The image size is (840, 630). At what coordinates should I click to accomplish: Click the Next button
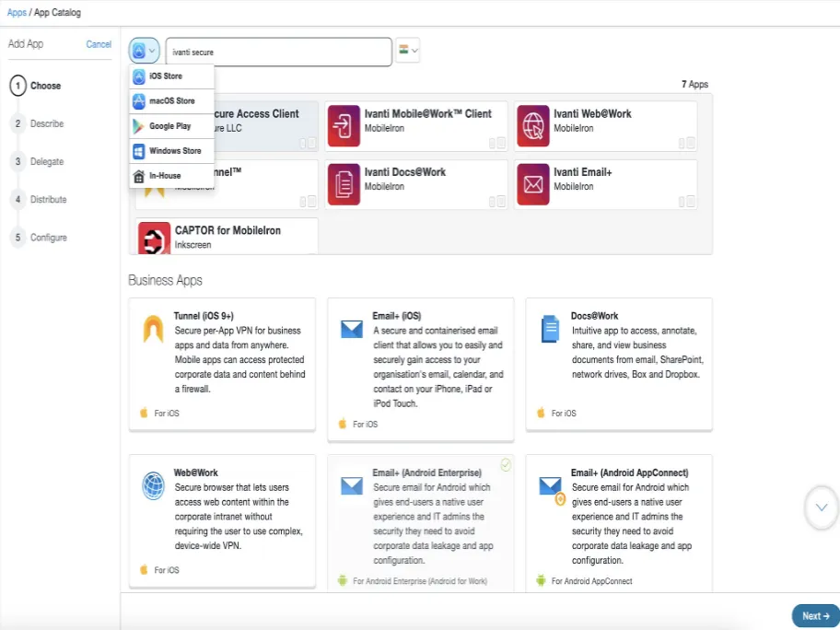coord(815,616)
